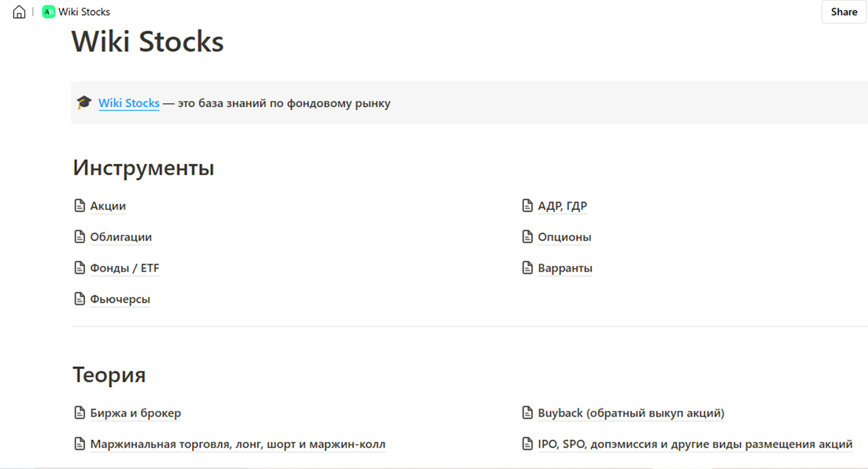The width and height of the screenshot is (868, 469).
Task: Click the page icon beside Акции
Action: [x=80, y=206]
